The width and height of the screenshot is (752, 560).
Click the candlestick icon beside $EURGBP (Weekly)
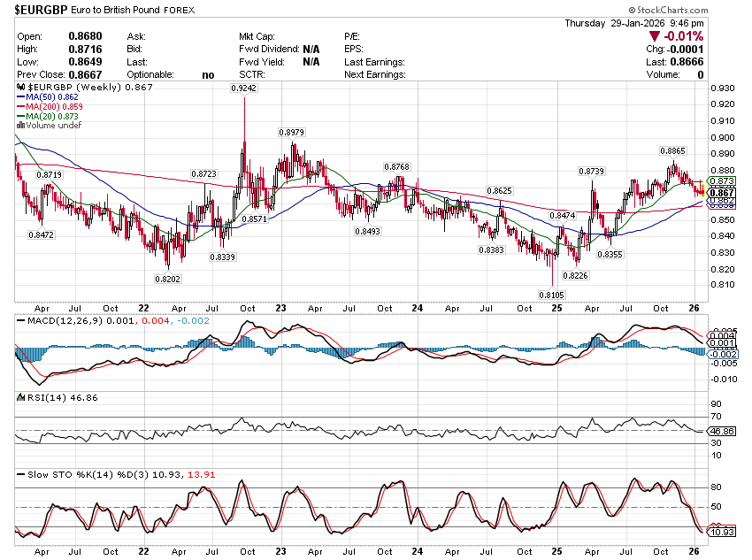coord(22,88)
